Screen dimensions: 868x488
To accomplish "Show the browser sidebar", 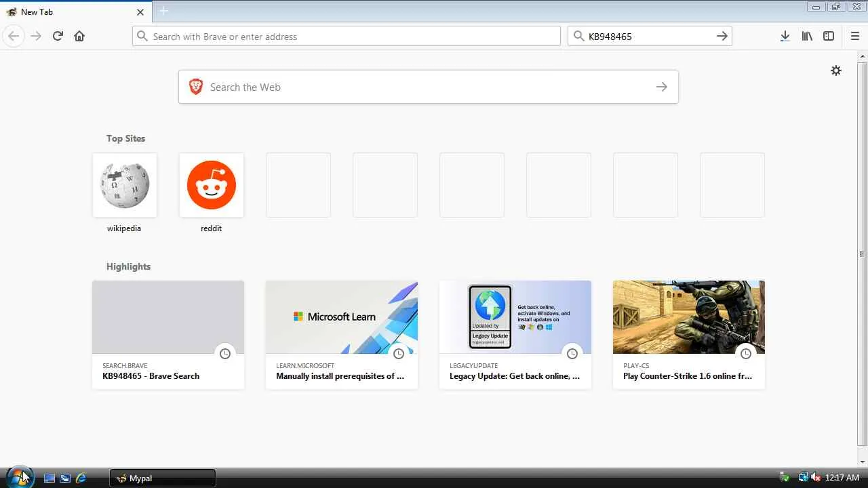I will pyautogui.click(x=829, y=36).
